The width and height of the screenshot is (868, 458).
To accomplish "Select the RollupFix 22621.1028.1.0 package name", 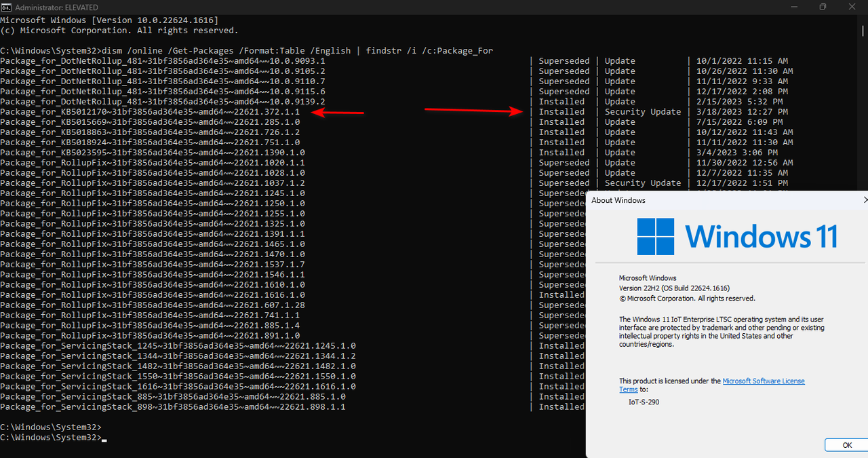I will (x=153, y=173).
